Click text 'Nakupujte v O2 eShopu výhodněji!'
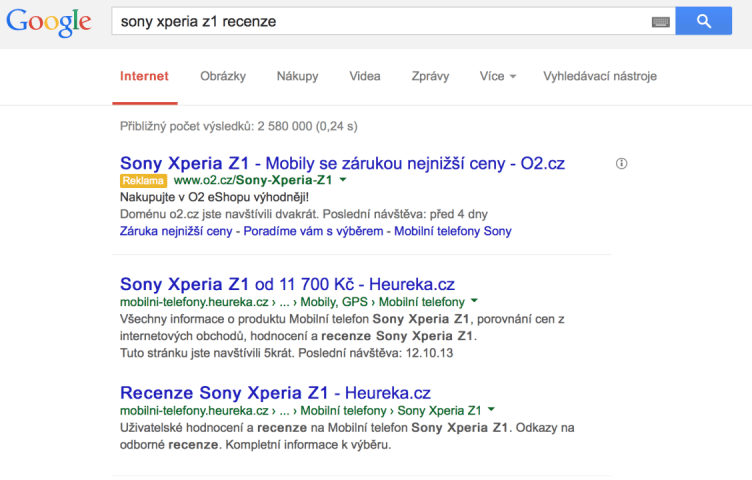The width and height of the screenshot is (752, 480). click(214, 197)
